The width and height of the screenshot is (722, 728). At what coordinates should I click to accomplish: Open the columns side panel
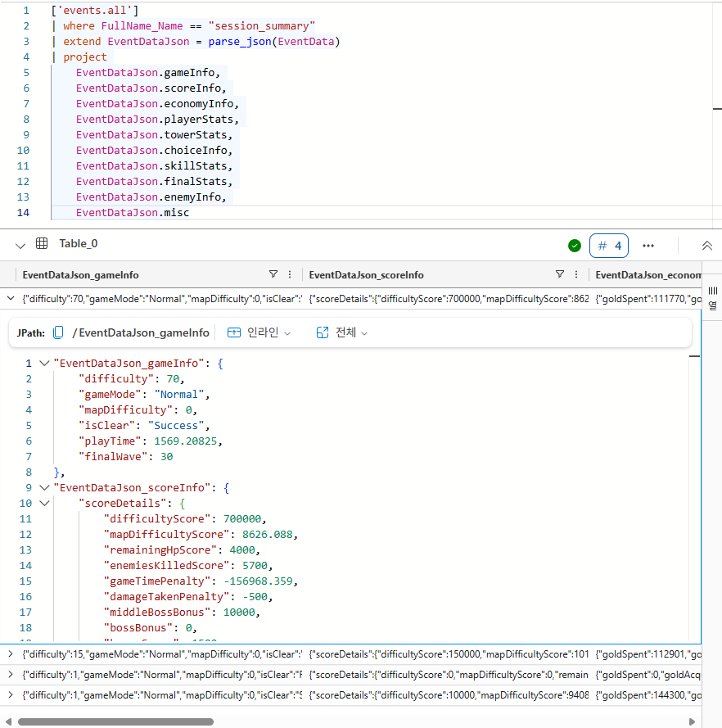pyautogui.click(x=712, y=297)
